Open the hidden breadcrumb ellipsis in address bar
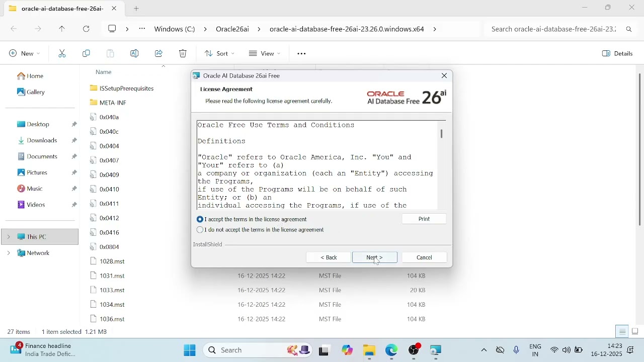Viewport: 644px width, 362px height. [x=142, y=29]
